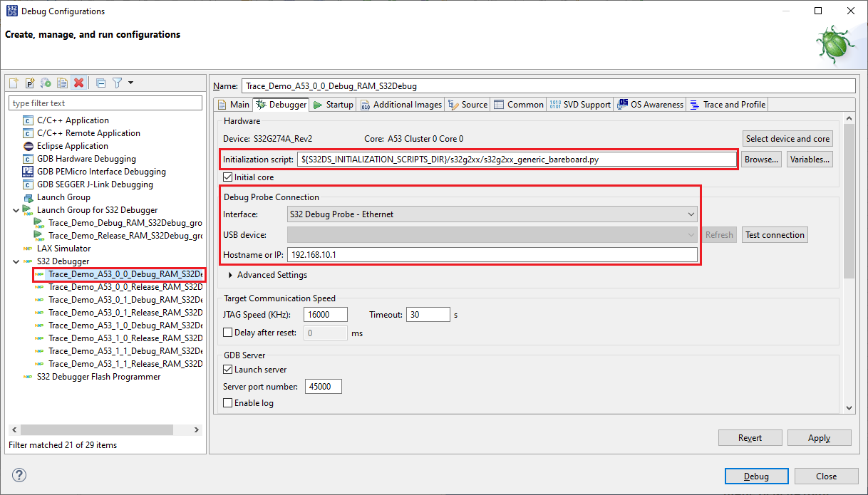Uncheck the Initial core checkbox
868x495 pixels.
pos(229,177)
